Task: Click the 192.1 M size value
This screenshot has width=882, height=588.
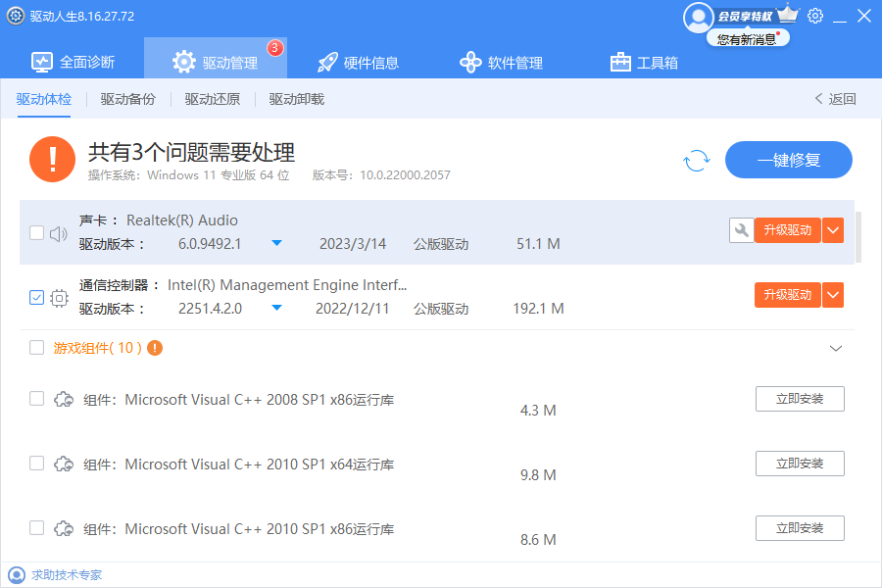Action: [538, 309]
